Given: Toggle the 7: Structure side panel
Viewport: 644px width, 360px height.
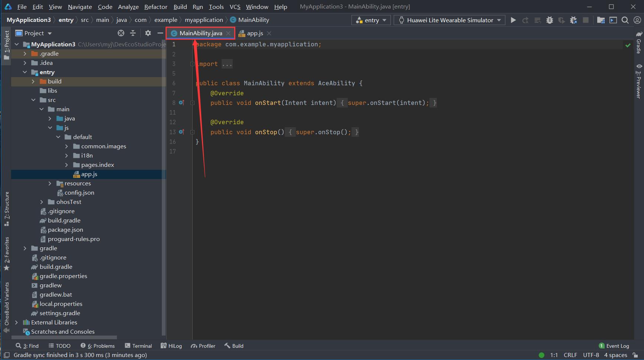Looking at the screenshot, I should pyautogui.click(x=6, y=209).
